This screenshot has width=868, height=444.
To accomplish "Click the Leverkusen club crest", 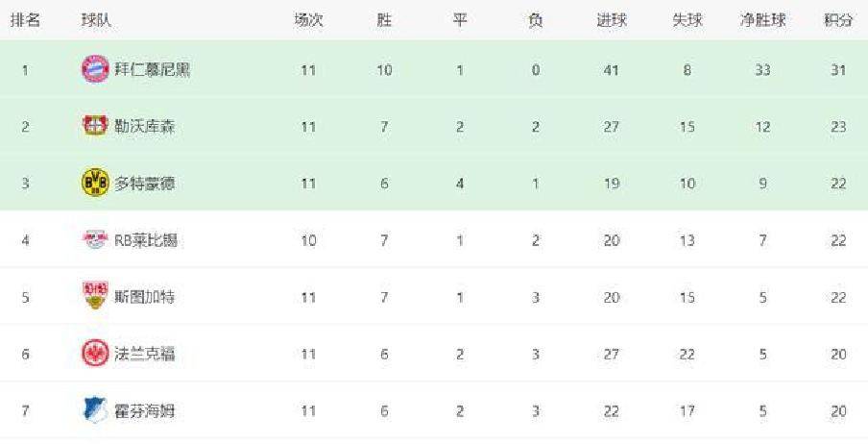I will 96,126.
